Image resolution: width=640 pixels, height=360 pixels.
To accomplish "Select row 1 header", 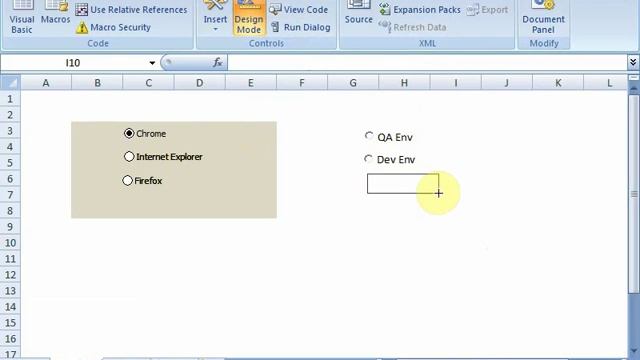I will coord(10,99).
